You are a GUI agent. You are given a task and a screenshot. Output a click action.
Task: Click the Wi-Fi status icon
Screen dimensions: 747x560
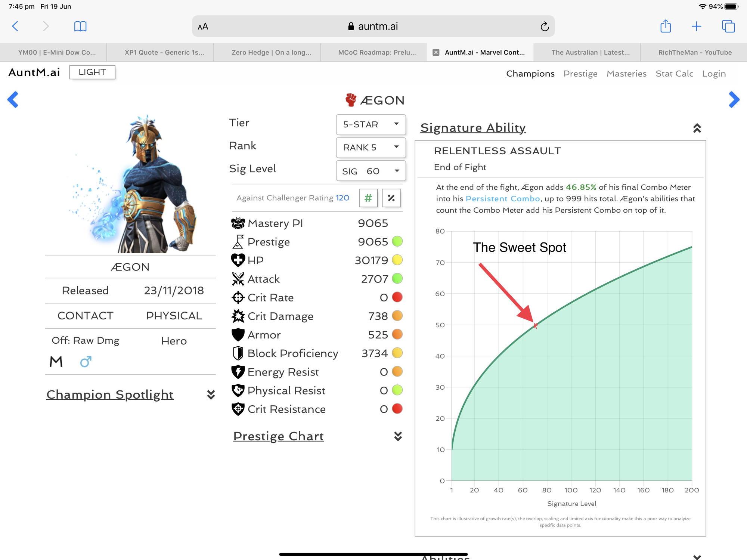[703, 6]
